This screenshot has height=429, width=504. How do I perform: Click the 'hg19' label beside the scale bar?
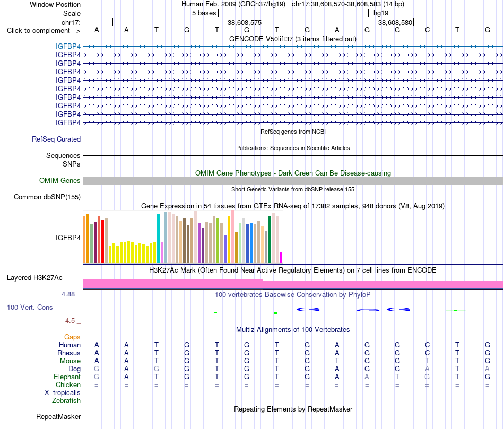point(381,13)
